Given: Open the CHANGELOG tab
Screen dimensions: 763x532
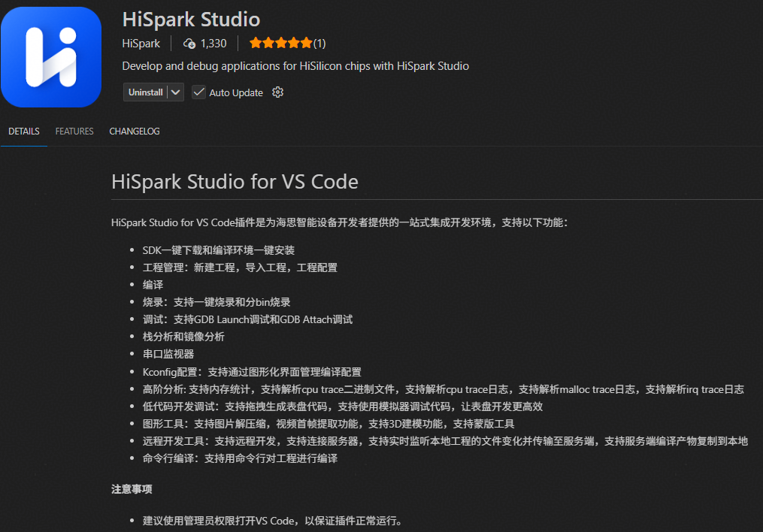Looking at the screenshot, I should pyautogui.click(x=135, y=131).
